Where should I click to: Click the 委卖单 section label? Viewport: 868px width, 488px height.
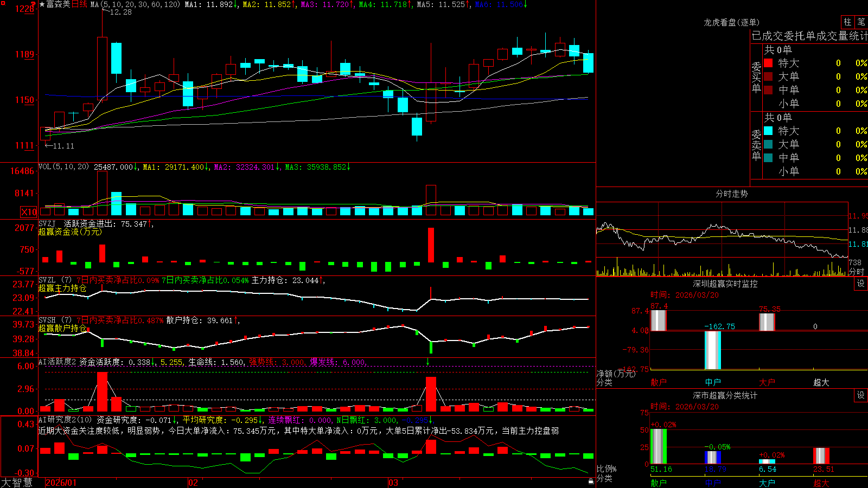(x=756, y=145)
